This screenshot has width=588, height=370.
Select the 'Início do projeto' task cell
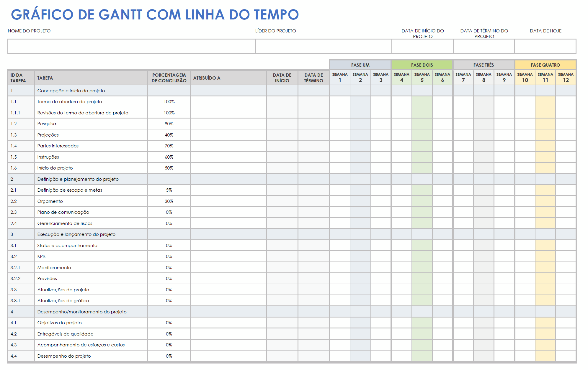point(91,168)
